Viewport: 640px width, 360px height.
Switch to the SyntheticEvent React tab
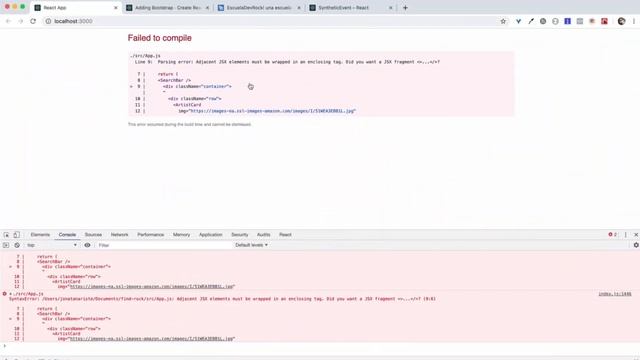point(351,8)
